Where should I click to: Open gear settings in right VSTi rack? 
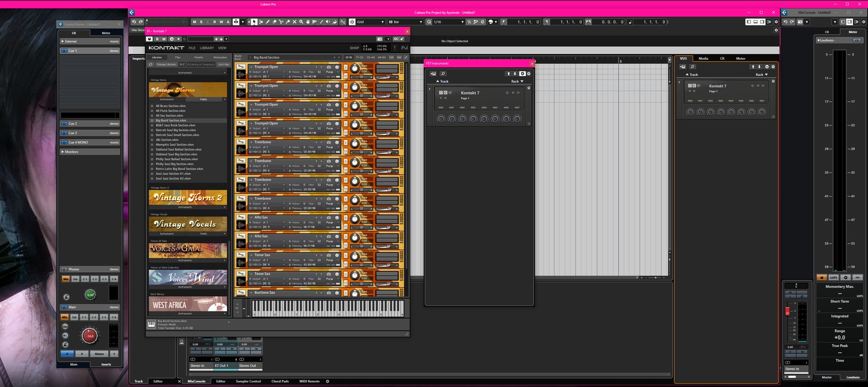(x=773, y=67)
